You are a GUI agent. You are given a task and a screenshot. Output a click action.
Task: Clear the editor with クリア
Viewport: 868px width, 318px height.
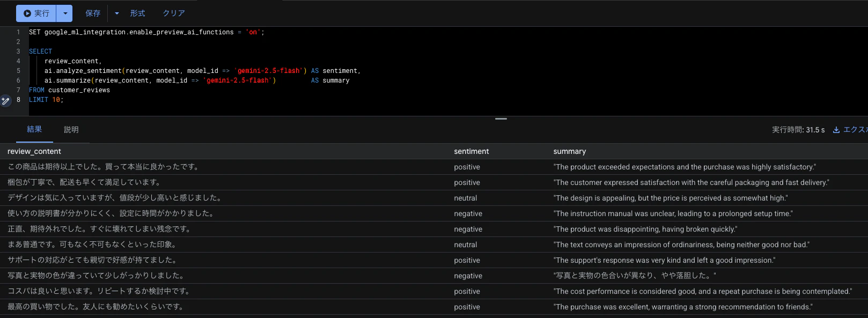174,13
